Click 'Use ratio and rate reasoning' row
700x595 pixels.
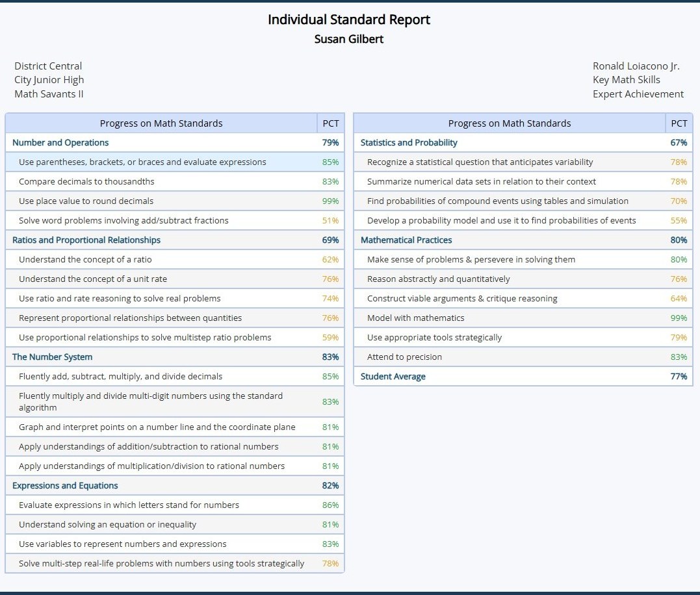coord(175,298)
